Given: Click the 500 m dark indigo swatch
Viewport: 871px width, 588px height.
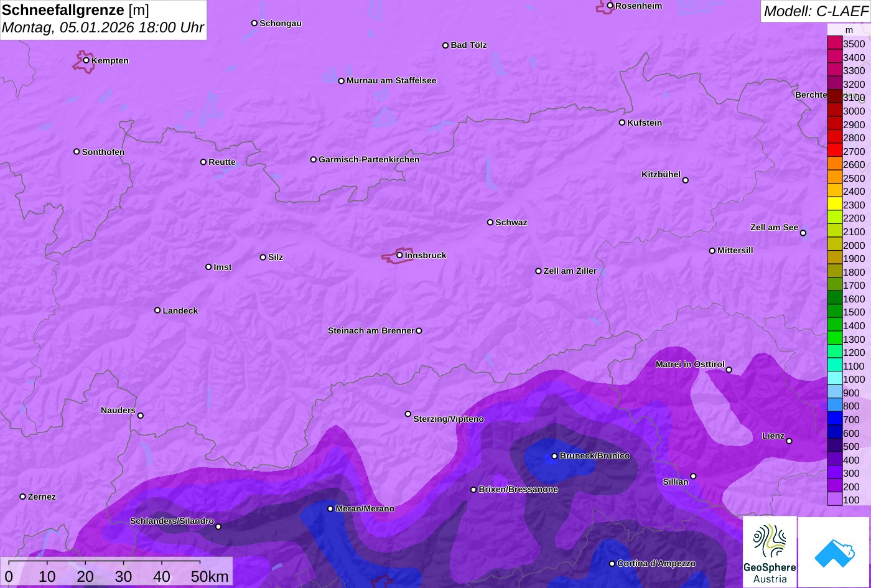Looking at the screenshot, I should click(x=834, y=446).
